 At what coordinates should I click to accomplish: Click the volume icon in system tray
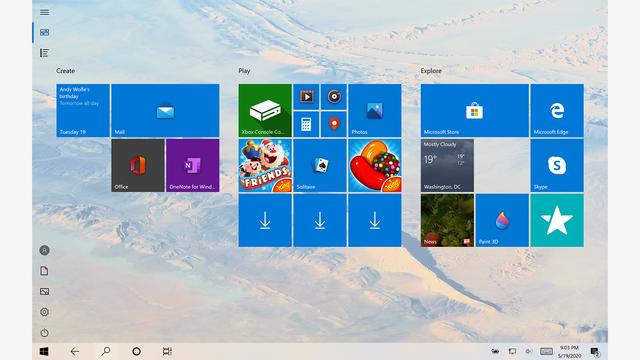tap(529, 351)
